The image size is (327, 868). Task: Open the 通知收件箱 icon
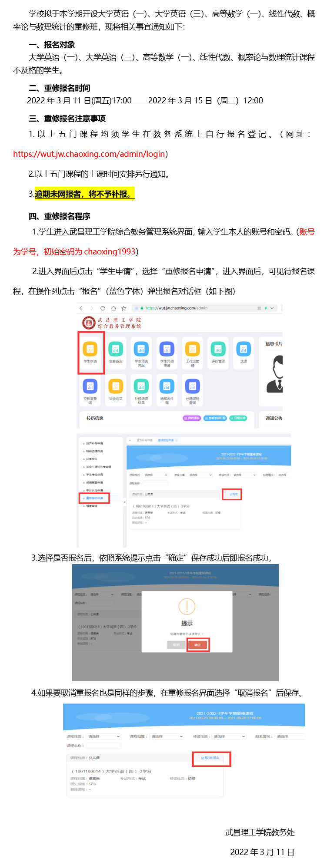[x=167, y=386]
